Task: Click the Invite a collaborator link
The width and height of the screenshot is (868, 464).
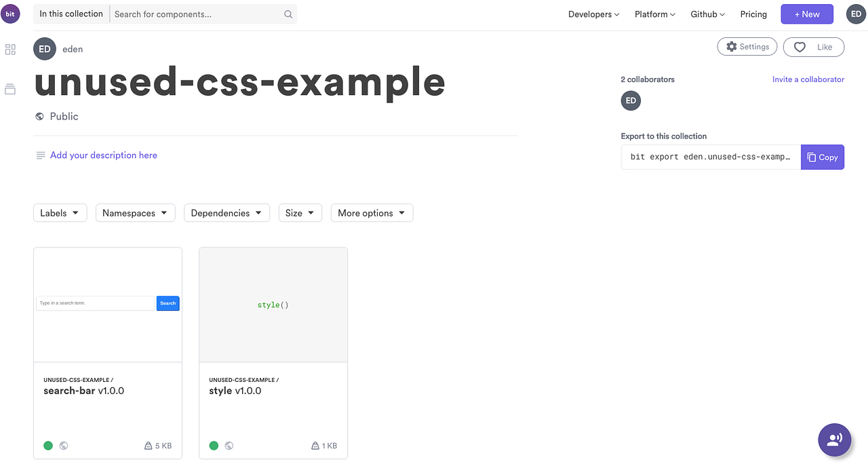Action: 808,79
